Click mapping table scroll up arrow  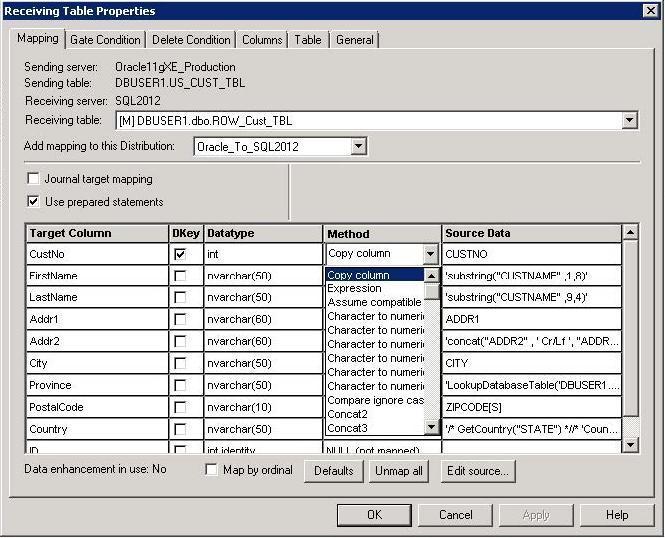point(631,232)
